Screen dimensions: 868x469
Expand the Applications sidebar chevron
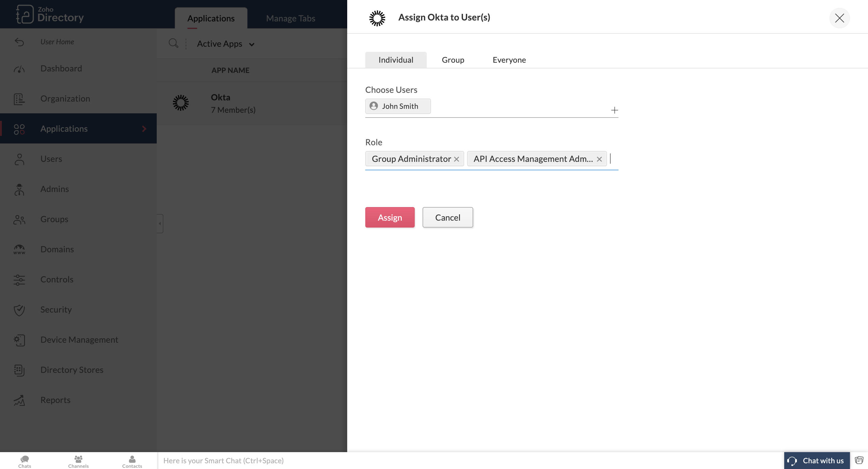pyautogui.click(x=144, y=129)
